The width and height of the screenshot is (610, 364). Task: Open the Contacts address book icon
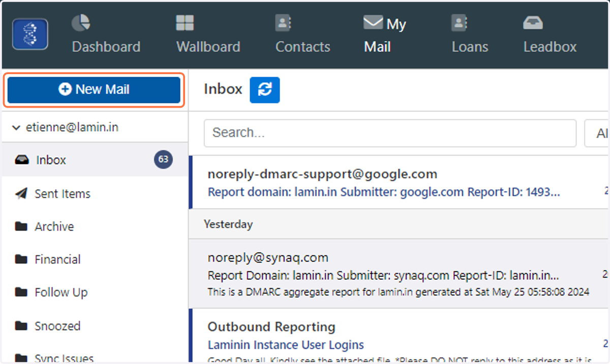[x=283, y=23]
